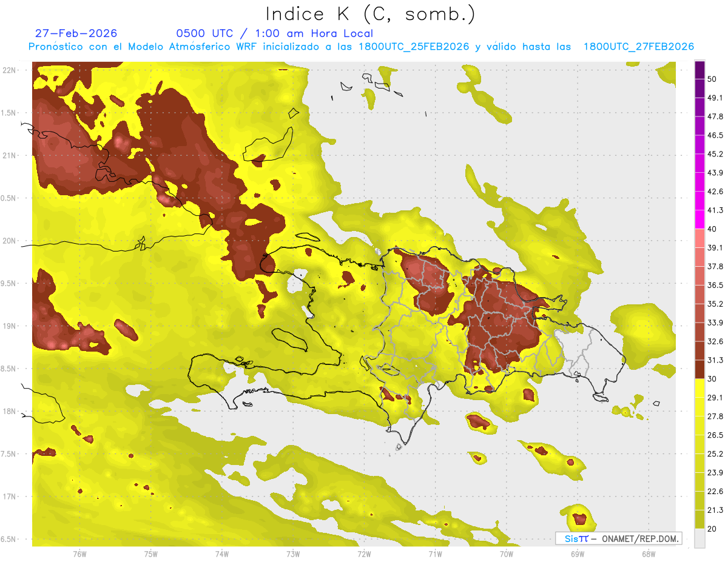Click the '25.2' color scale label
728x562 pixels.
tap(715, 454)
